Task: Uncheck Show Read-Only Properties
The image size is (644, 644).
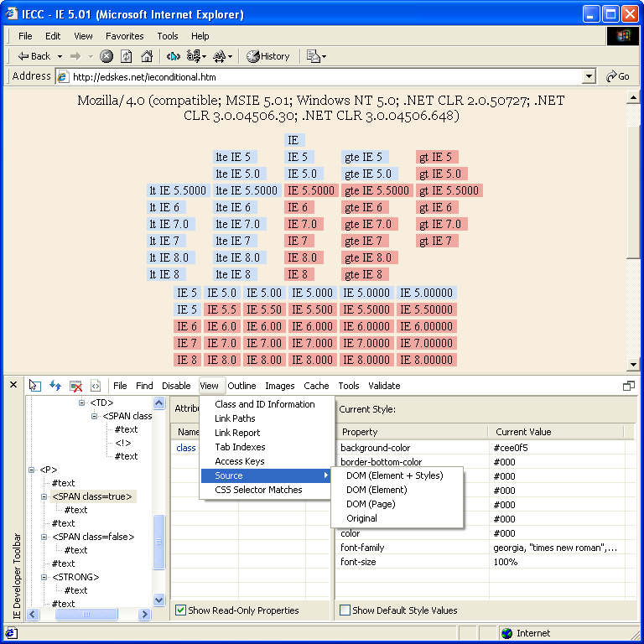Action: point(180,610)
